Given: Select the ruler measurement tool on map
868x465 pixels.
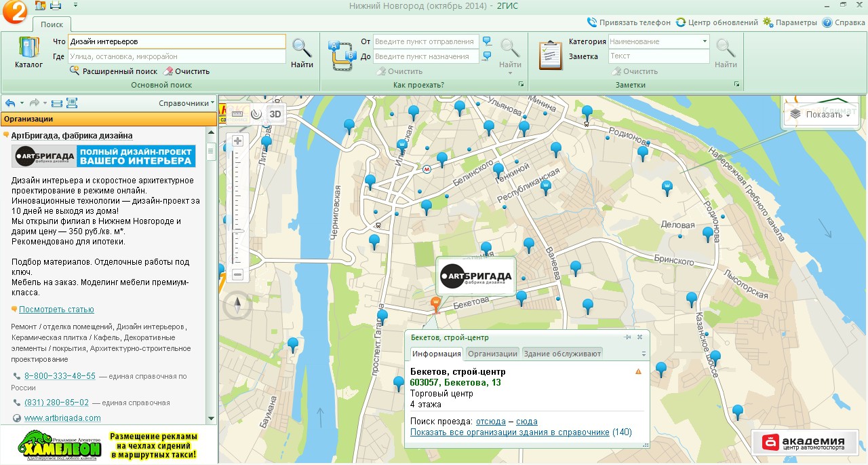Looking at the screenshot, I should 237,114.
